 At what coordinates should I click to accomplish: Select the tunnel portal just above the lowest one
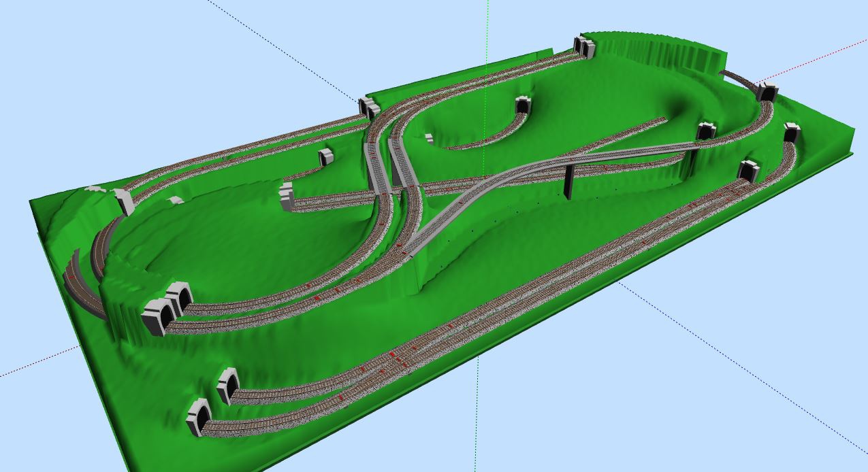227,385
